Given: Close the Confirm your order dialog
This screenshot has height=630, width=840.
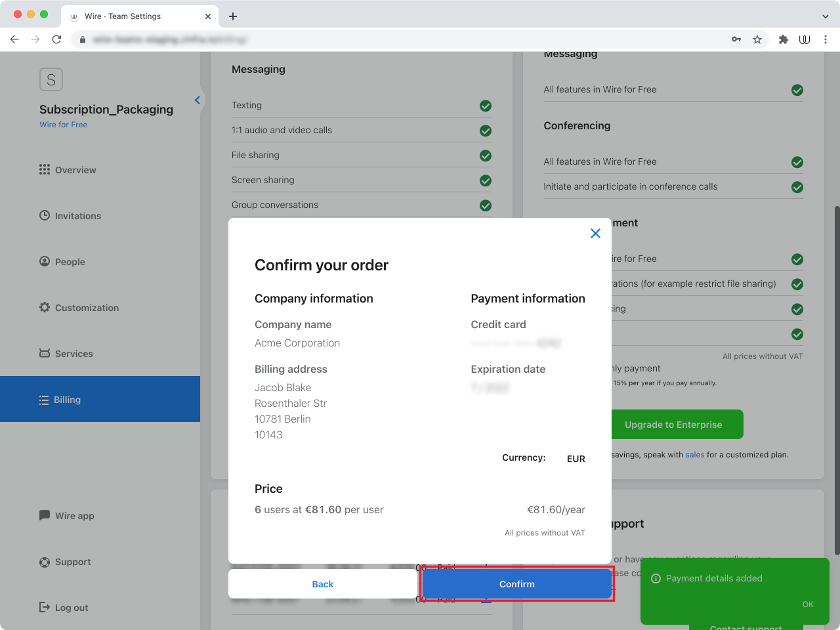Looking at the screenshot, I should click(x=595, y=233).
